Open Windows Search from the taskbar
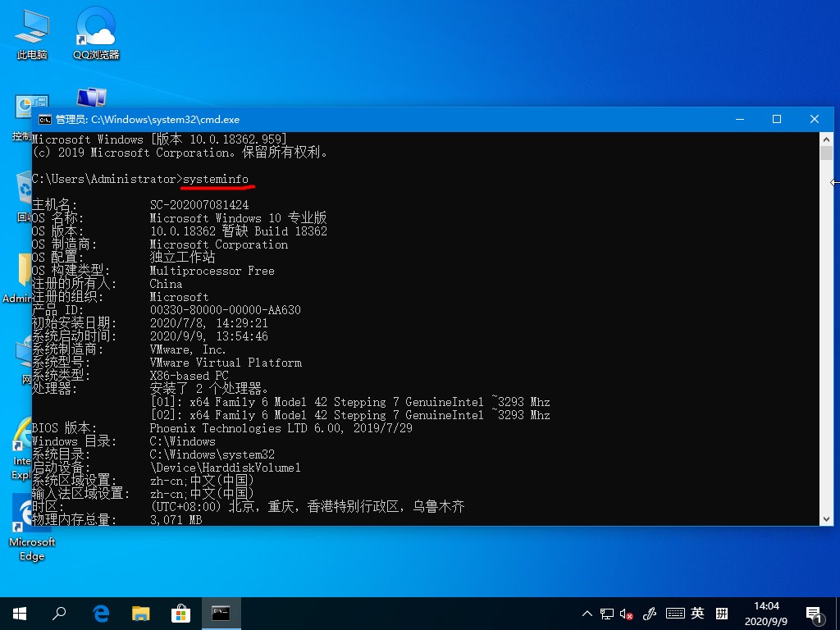Screen dimensions: 840x630 (x=59, y=613)
